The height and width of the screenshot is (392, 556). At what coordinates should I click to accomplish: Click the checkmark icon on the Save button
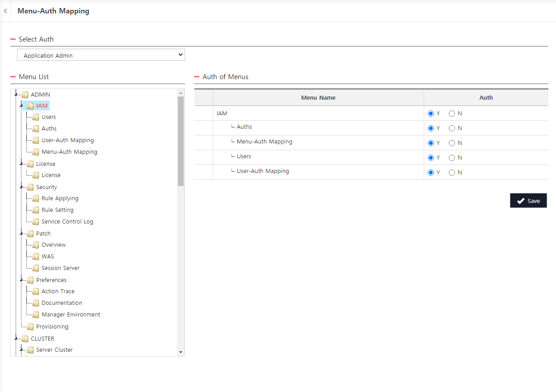point(520,200)
